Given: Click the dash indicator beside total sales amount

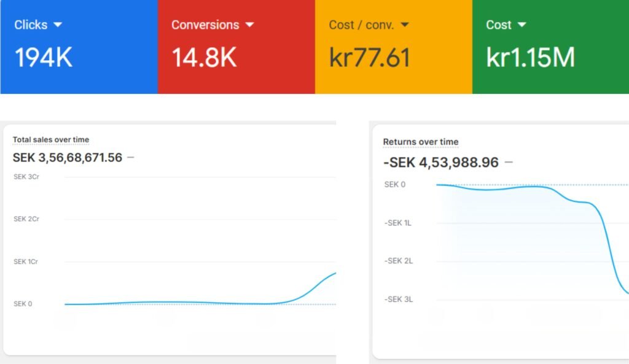Looking at the screenshot, I should click(x=130, y=158).
